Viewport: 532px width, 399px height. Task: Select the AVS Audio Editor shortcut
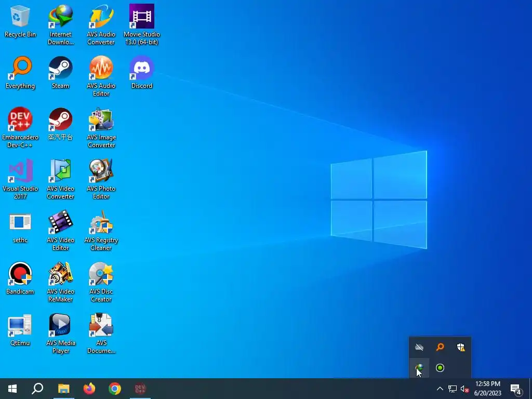tap(101, 76)
